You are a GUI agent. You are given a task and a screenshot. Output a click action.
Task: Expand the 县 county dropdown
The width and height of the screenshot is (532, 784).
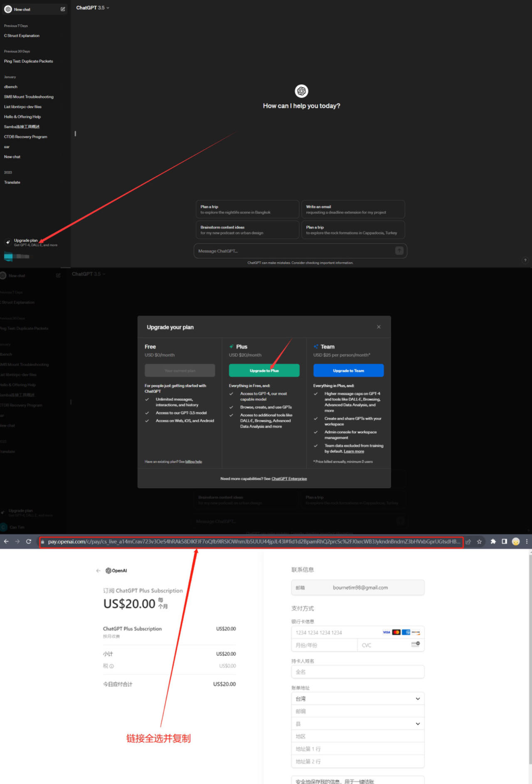point(357,724)
